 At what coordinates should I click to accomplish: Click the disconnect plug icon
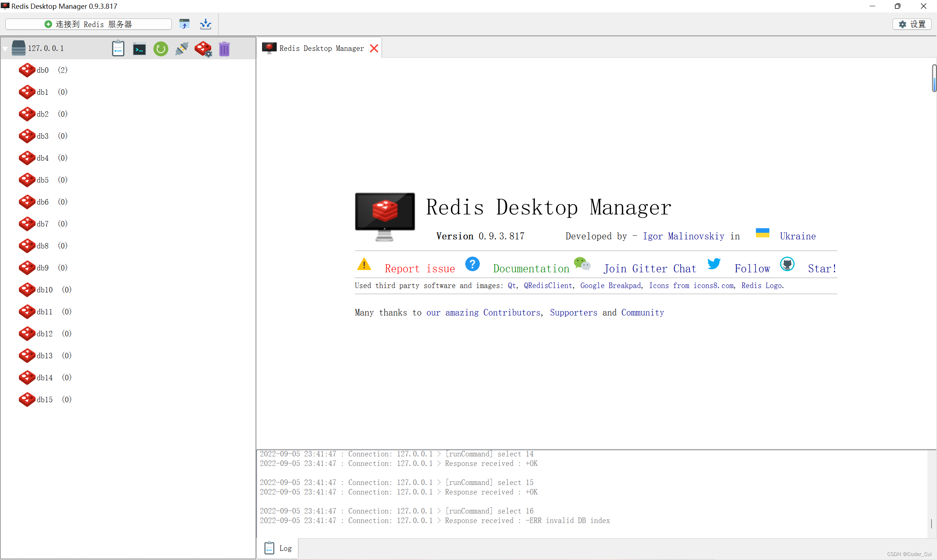pyautogui.click(x=182, y=49)
